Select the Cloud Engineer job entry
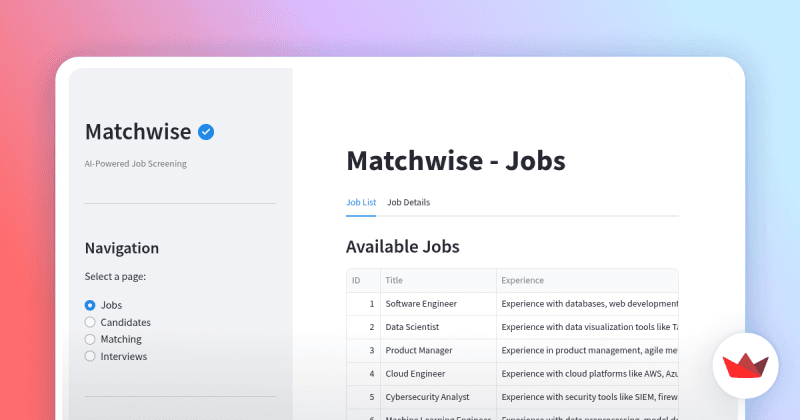800x420 pixels. (415, 374)
